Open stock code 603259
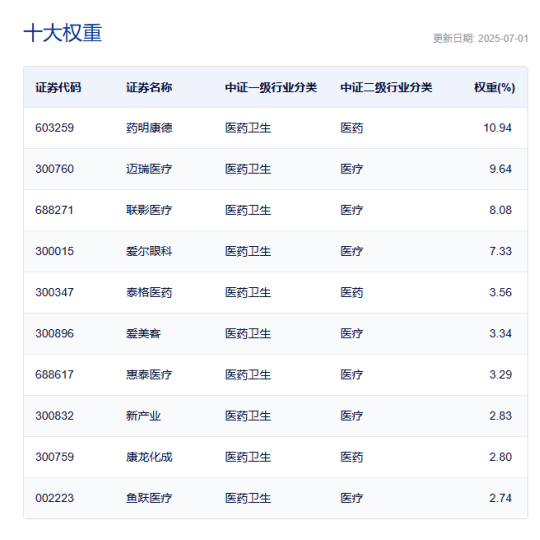The width and height of the screenshot is (540, 540). (x=54, y=128)
